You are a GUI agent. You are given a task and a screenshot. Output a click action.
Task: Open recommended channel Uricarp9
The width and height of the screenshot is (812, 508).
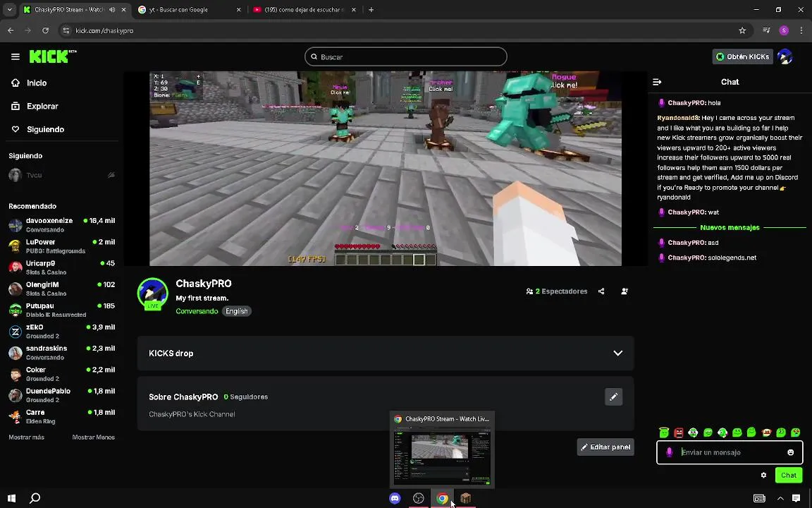(x=61, y=267)
